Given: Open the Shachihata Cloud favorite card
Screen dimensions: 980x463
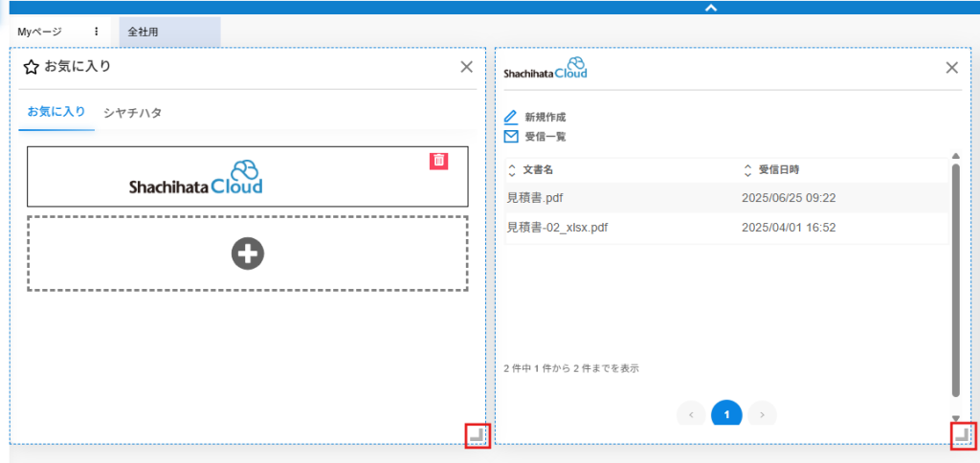Looking at the screenshot, I should 248,177.
